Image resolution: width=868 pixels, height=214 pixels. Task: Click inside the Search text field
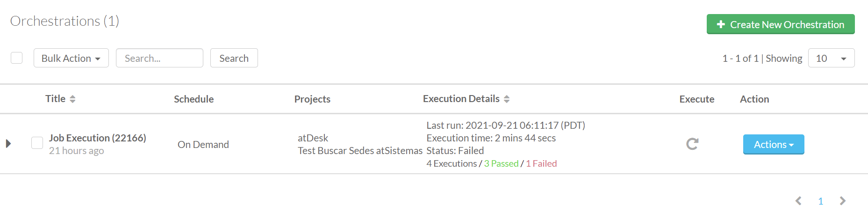point(159,58)
